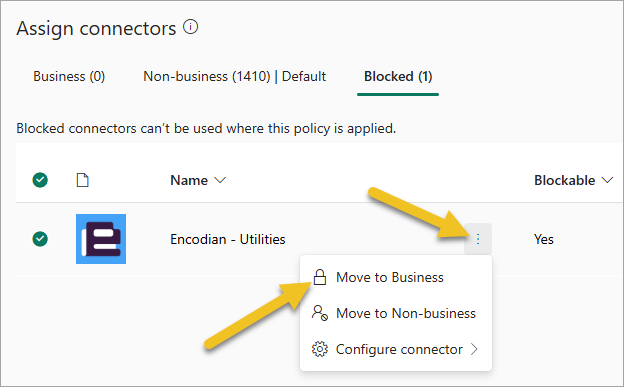Expand the Blockable column sort chevron
This screenshot has height=387, width=624.
tap(607, 180)
